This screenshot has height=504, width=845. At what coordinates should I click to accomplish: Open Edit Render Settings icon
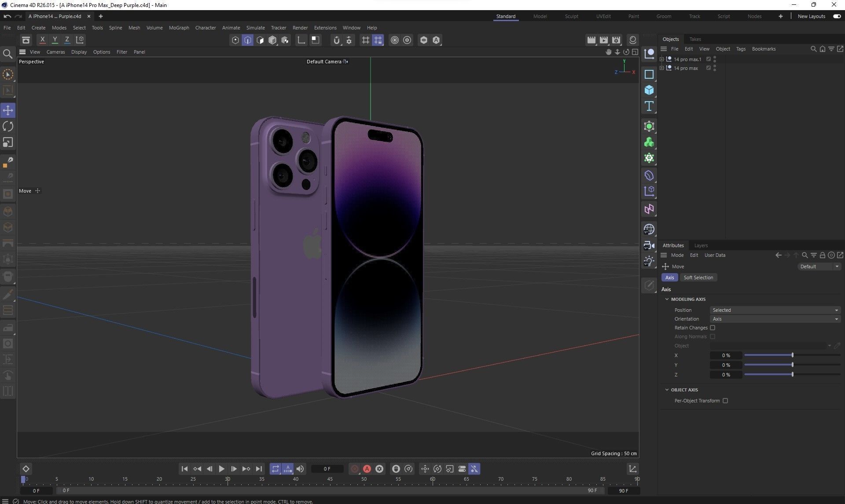click(x=616, y=40)
